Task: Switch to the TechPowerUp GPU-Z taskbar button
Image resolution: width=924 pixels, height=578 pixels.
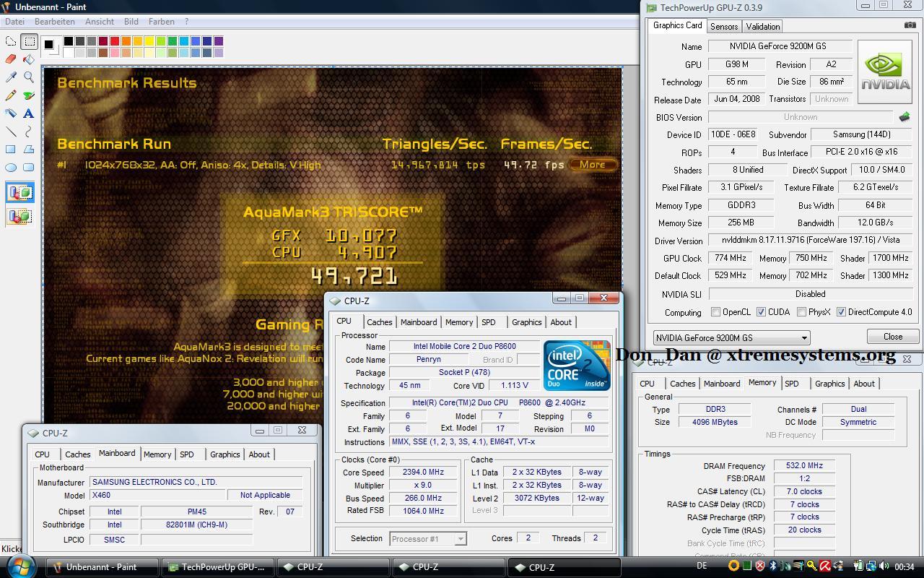Action: [217, 567]
